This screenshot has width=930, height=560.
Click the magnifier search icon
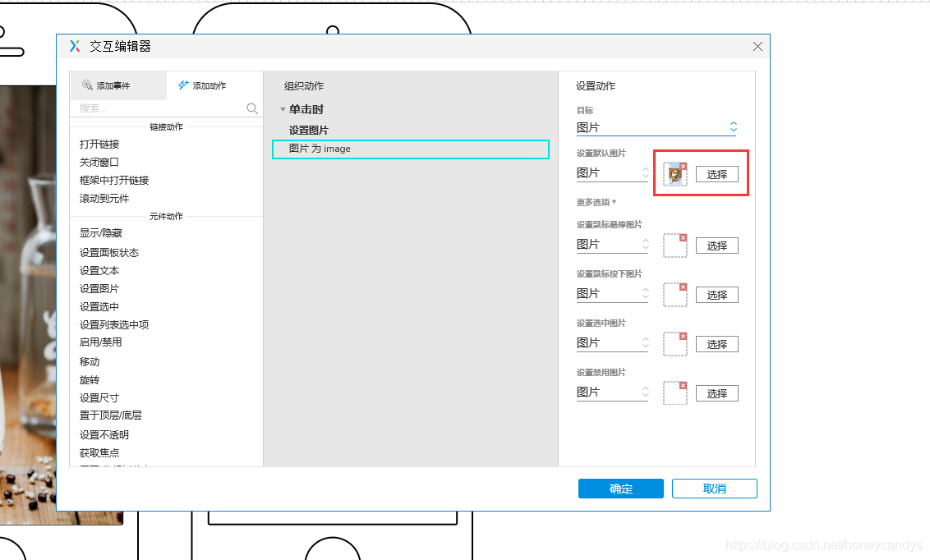(x=252, y=108)
